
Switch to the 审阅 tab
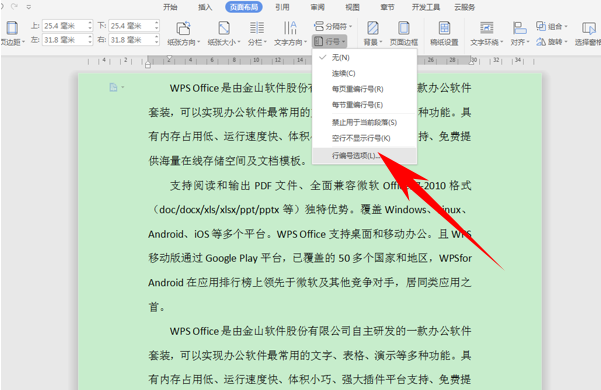coord(318,7)
